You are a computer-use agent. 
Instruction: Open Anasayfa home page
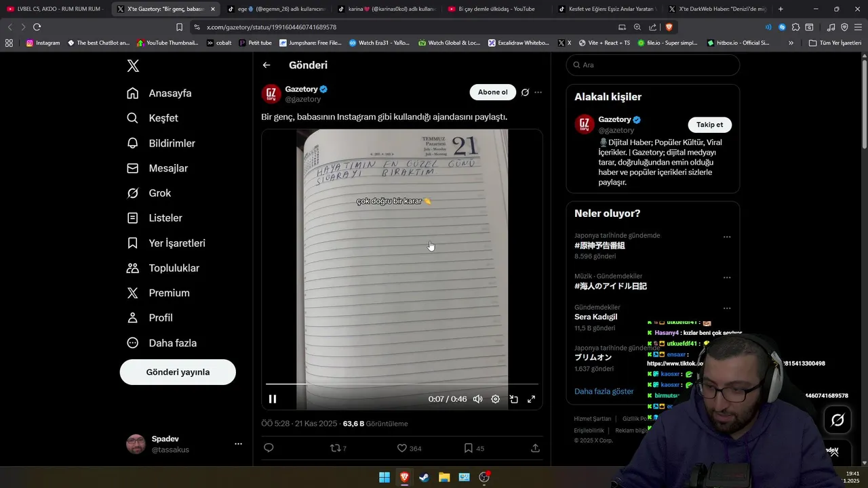pos(160,94)
